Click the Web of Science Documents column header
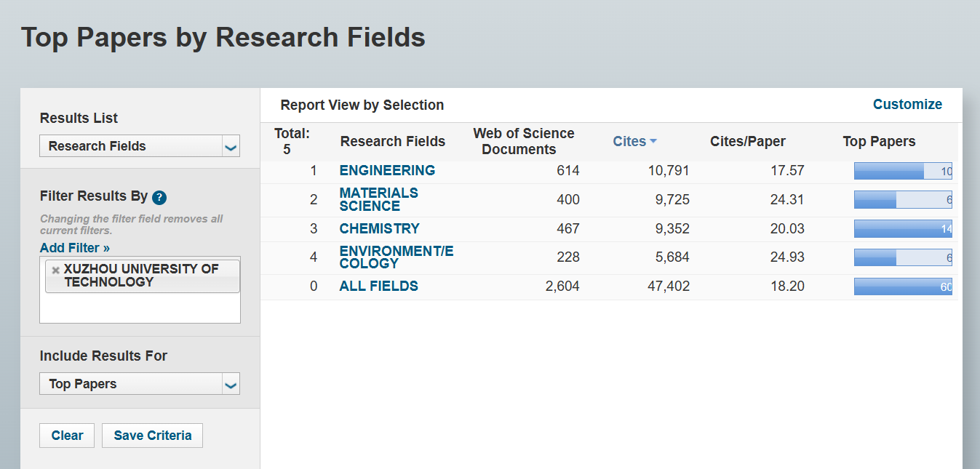Image resolution: width=980 pixels, height=469 pixels. click(x=524, y=142)
